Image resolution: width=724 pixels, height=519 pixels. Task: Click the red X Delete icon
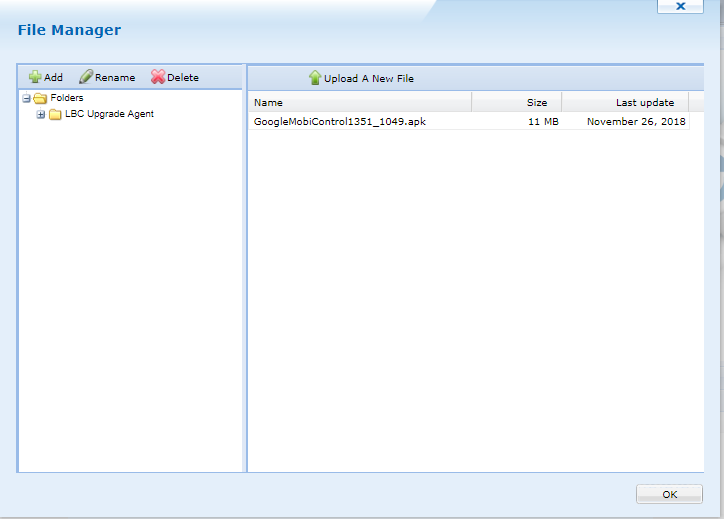(158, 77)
